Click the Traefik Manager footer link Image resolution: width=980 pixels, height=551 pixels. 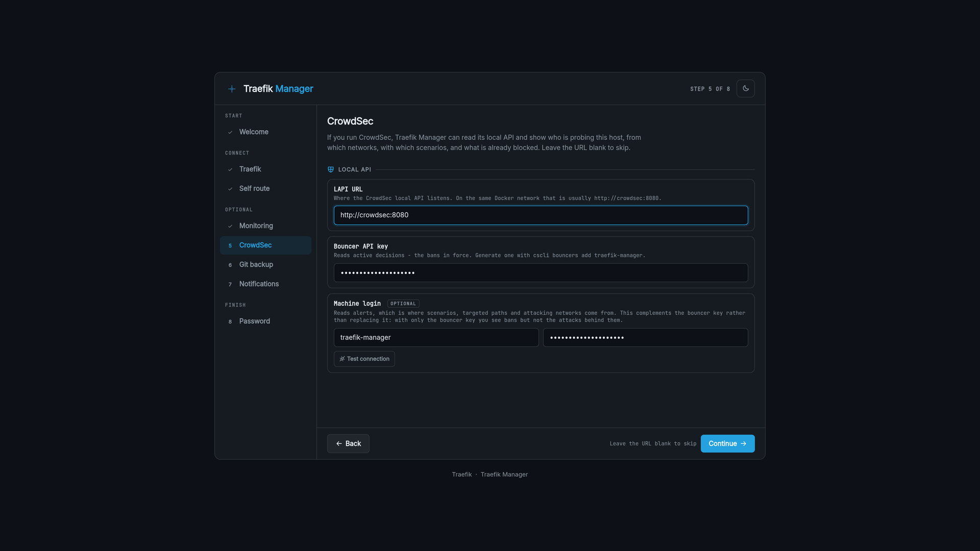[x=504, y=474]
